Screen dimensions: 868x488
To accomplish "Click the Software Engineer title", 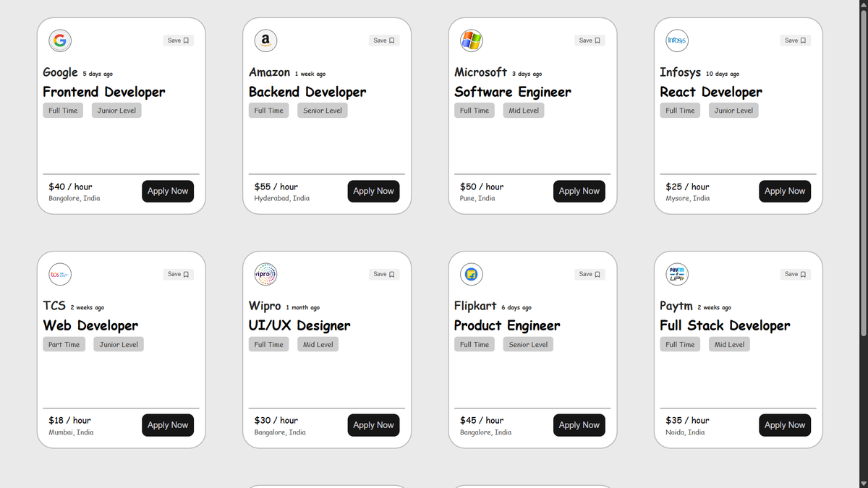I will coord(513,92).
